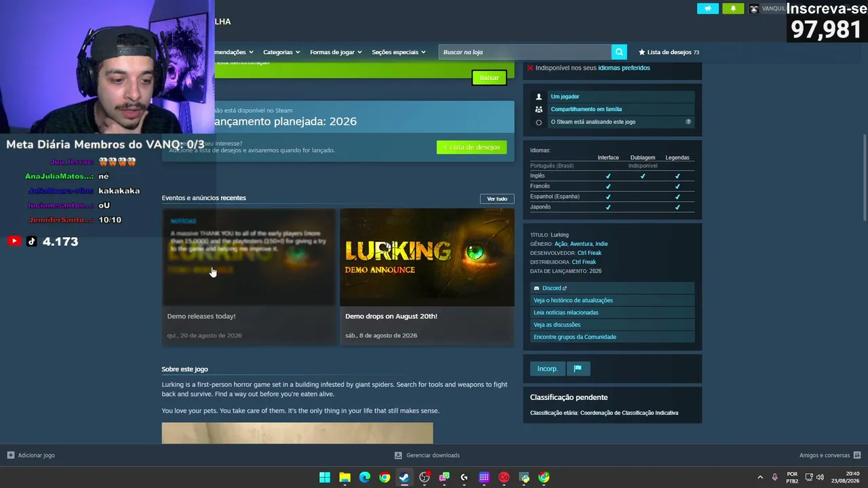Open the chat app with the star badge in the taskbar
Screen dimensions: 868x488
[444, 477]
